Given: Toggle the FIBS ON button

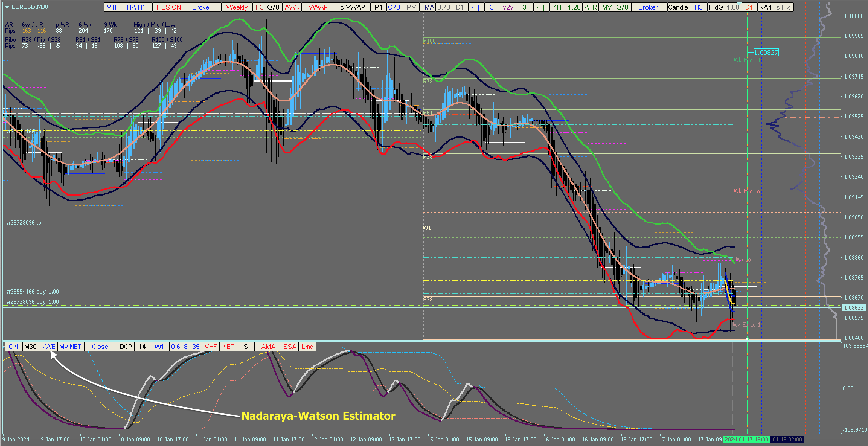Looking at the screenshot, I should point(168,8).
